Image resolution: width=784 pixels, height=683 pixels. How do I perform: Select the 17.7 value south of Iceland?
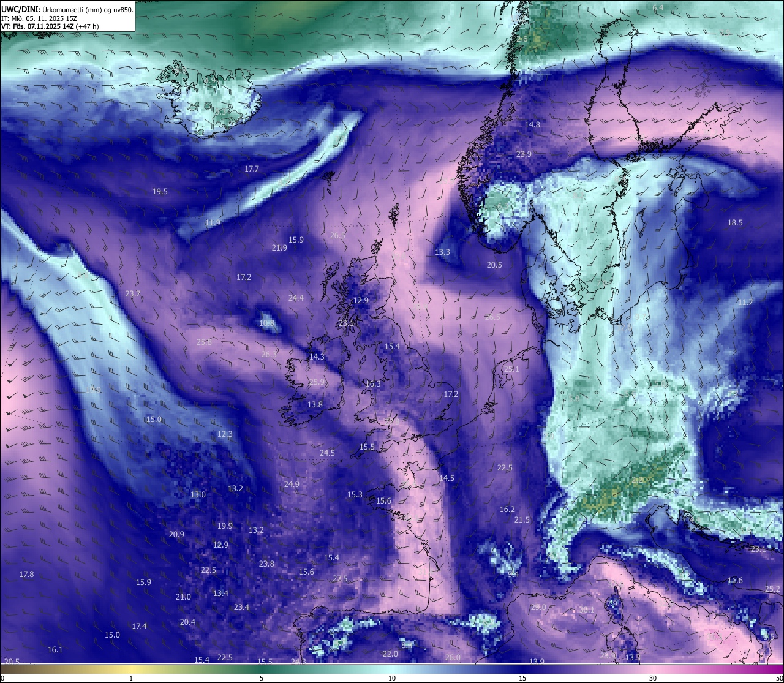tap(252, 169)
